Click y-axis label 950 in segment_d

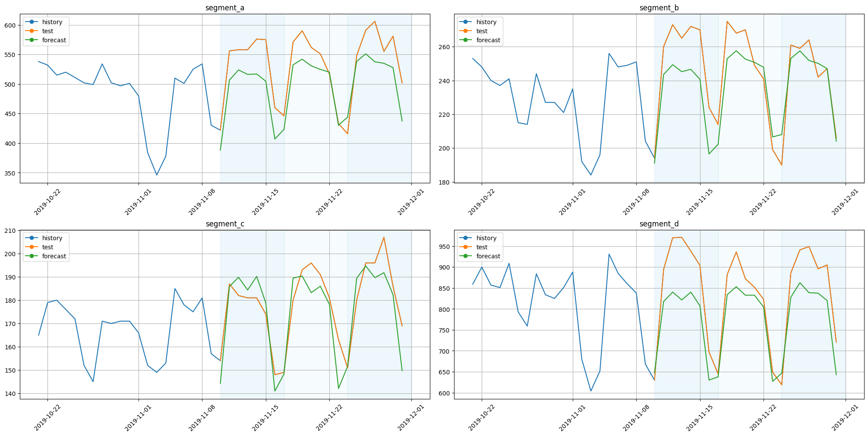pos(445,247)
